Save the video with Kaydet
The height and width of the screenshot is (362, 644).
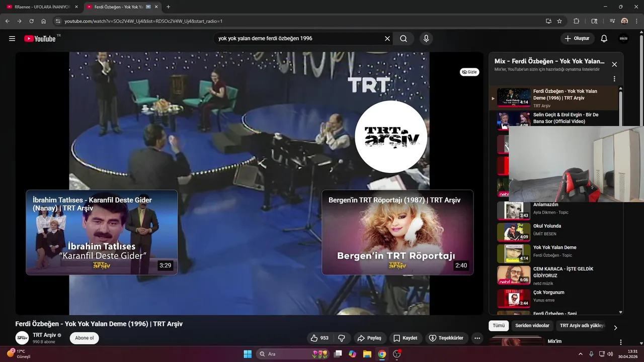406,338
